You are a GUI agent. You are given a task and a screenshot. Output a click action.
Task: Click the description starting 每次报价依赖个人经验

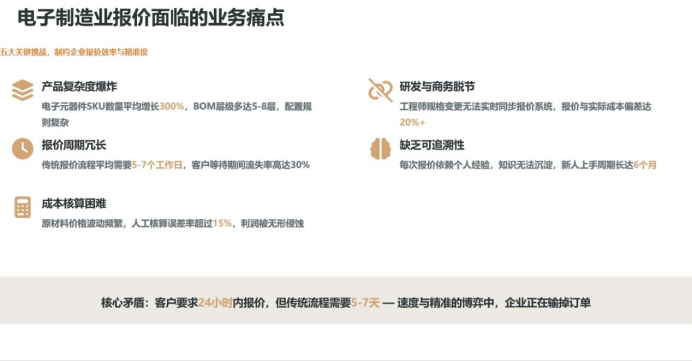pyautogui.click(x=528, y=165)
